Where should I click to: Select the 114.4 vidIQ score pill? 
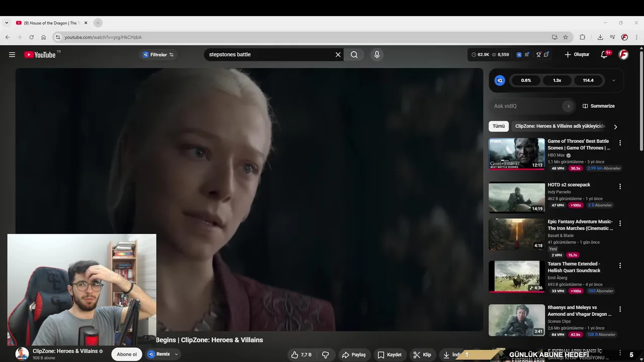tap(588, 80)
